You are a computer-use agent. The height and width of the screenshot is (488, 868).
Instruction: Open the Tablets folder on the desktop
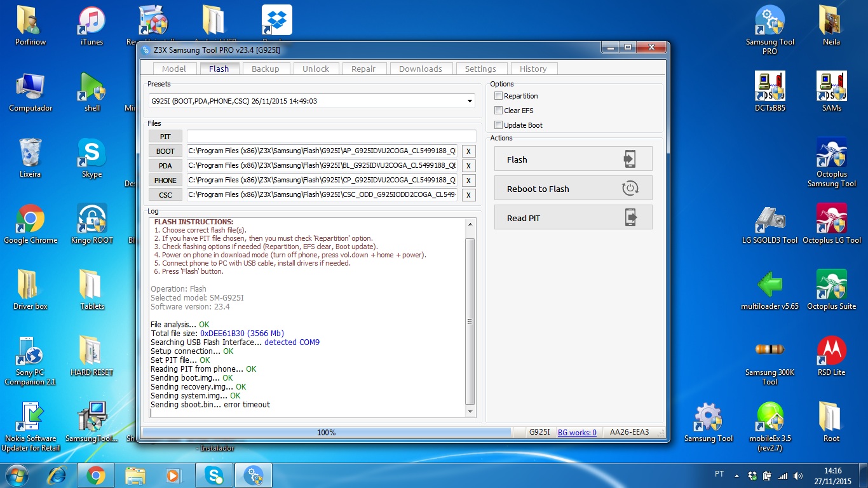[x=92, y=290]
